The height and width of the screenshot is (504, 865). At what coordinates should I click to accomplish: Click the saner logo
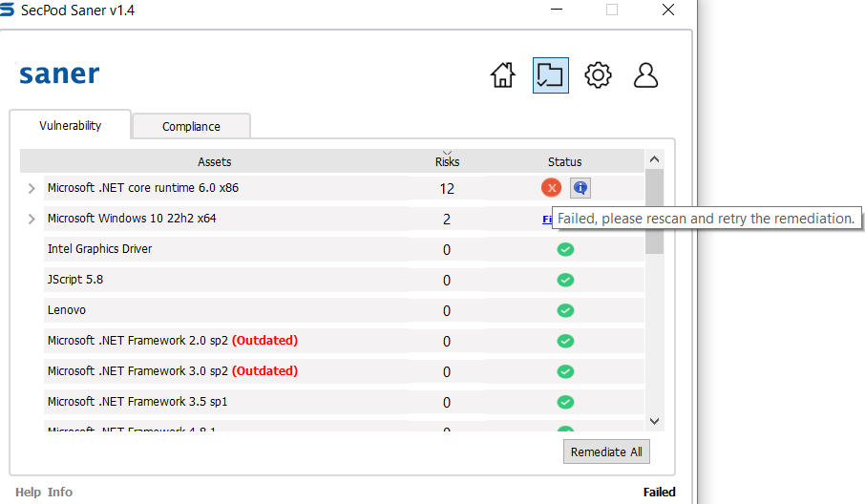pos(59,74)
